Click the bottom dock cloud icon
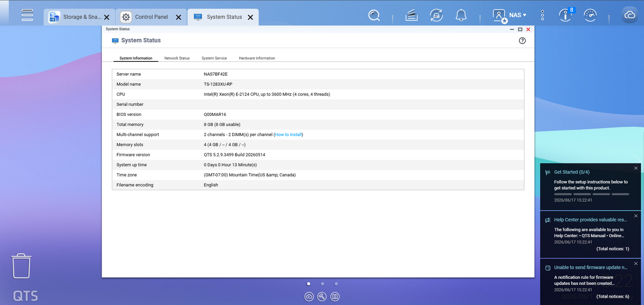The width and height of the screenshot is (644, 305). [x=309, y=297]
